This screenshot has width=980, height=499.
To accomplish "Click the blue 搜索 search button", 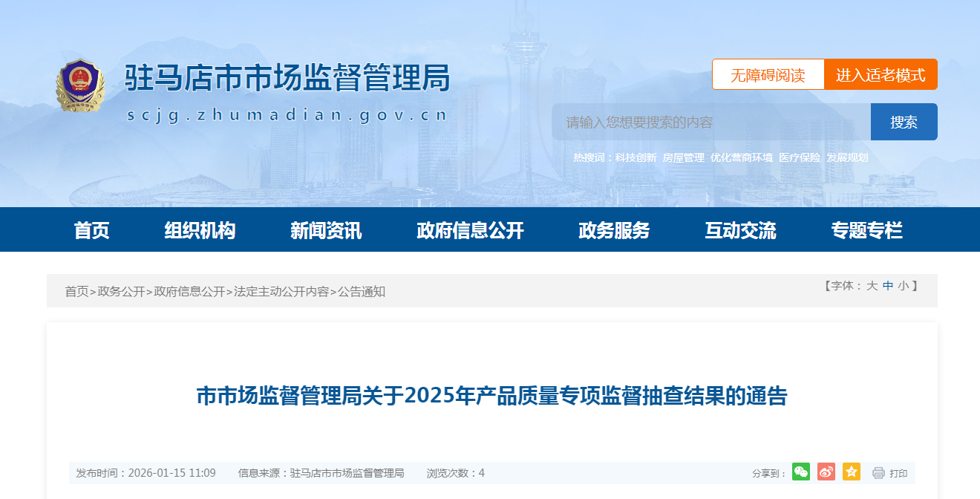I will [x=904, y=123].
